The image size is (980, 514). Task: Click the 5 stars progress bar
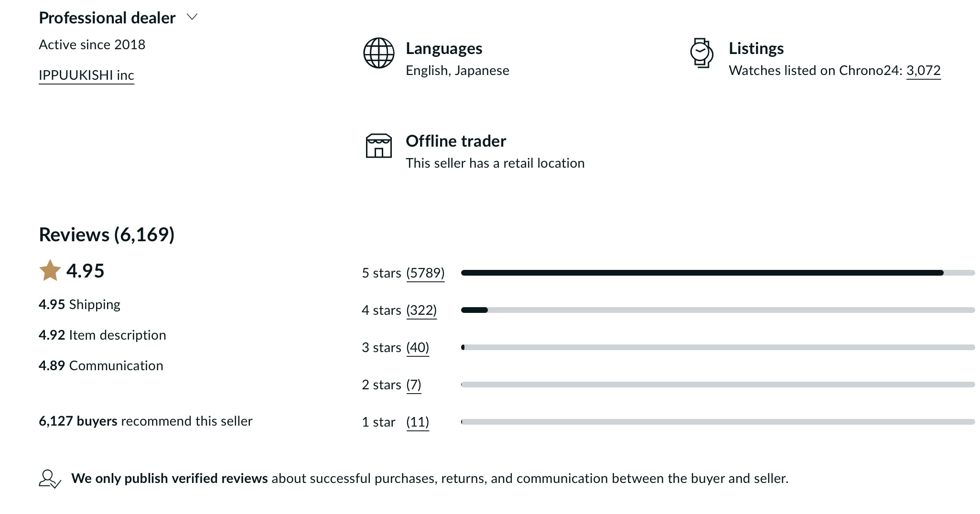tap(717, 273)
